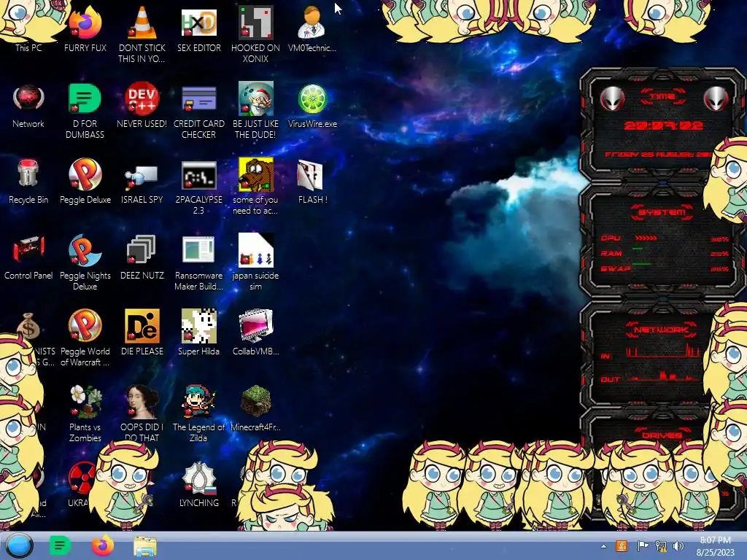Click the red digital clock readout
The height and width of the screenshot is (560, 747).
(663, 125)
